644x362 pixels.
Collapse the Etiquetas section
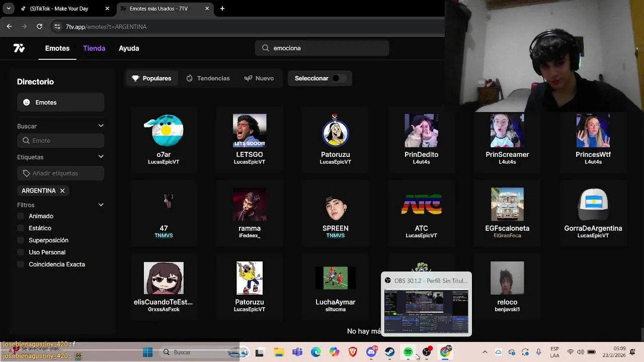coord(101,157)
